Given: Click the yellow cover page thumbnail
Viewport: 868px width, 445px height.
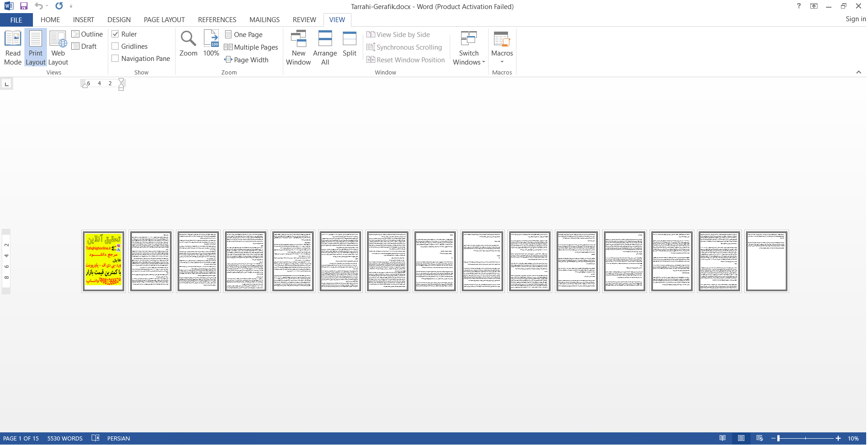Looking at the screenshot, I should pyautogui.click(x=103, y=262).
